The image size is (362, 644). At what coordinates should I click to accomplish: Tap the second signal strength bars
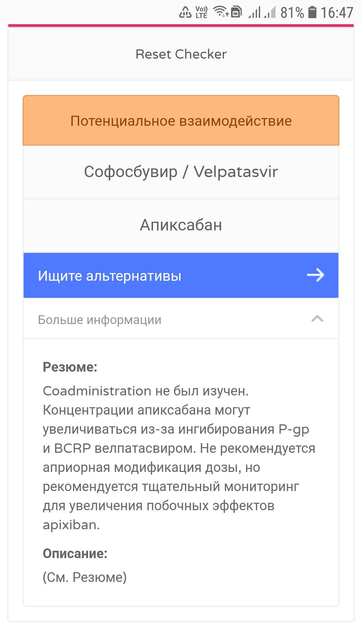[x=270, y=12]
